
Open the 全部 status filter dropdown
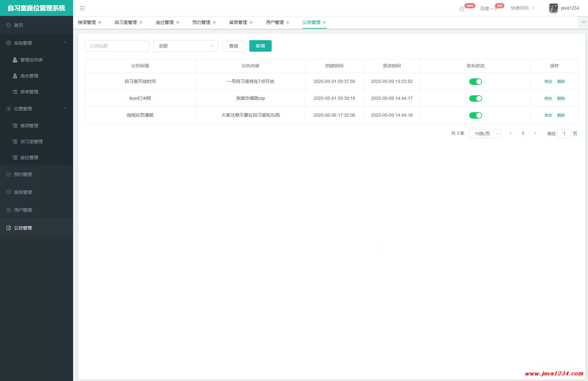pos(185,46)
